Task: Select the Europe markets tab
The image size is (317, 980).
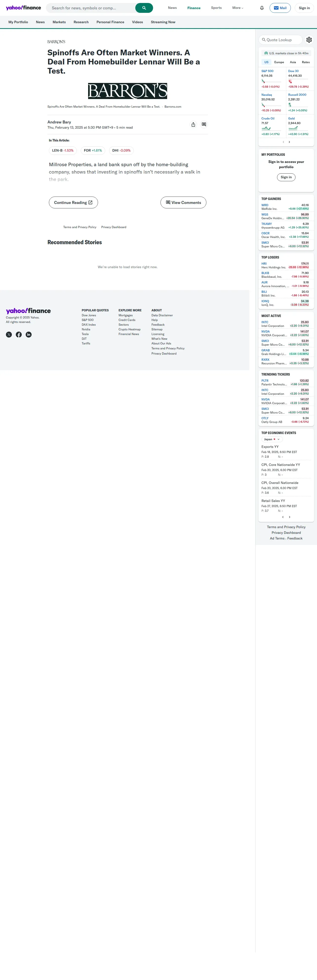Action: (279, 62)
